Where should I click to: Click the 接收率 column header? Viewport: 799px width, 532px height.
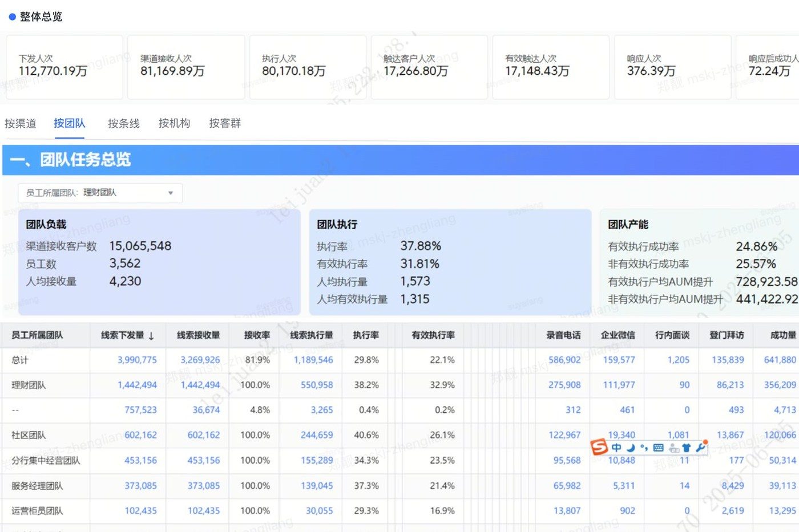pos(257,335)
